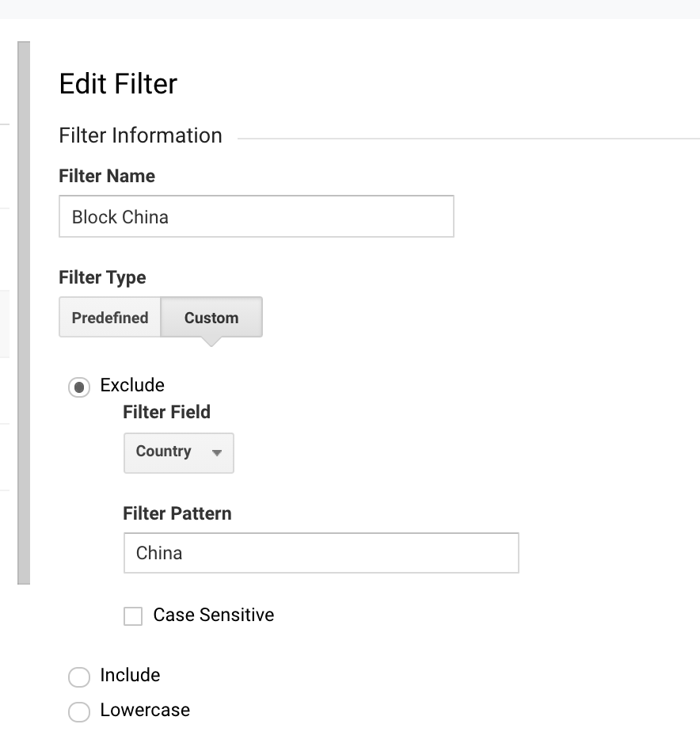Open the Country filter field dropdown
This screenshot has height=751, width=700.
pyautogui.click(x=178, y=452)
